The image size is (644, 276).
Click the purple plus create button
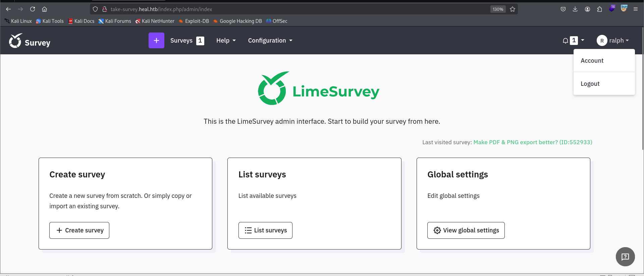156,40
